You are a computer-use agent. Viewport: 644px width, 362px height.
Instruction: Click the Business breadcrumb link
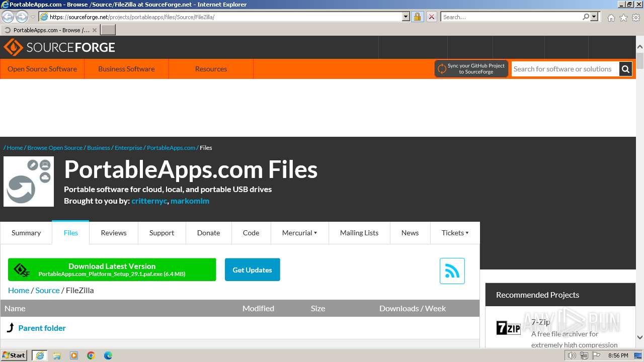(99, 148)
